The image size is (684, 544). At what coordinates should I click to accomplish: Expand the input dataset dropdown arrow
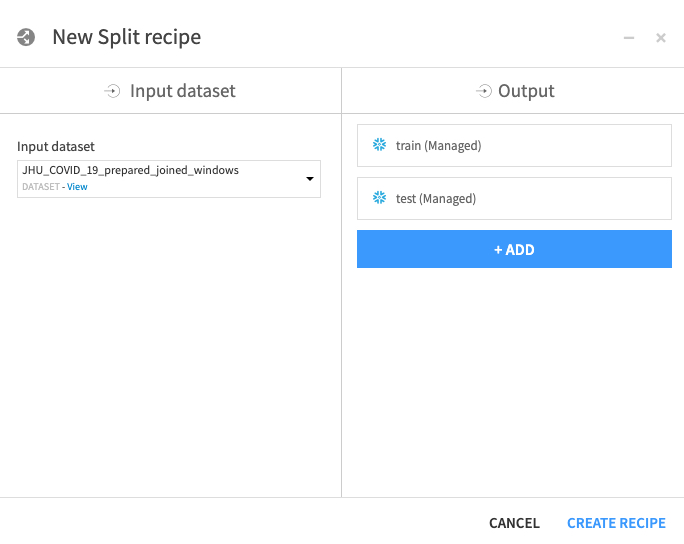[x=310, y=179]
